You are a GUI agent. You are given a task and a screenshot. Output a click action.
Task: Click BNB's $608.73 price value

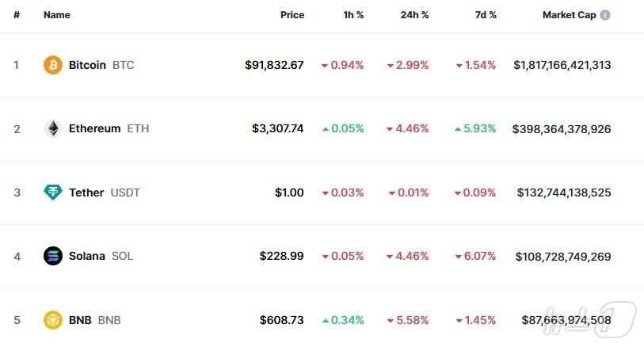281,320
